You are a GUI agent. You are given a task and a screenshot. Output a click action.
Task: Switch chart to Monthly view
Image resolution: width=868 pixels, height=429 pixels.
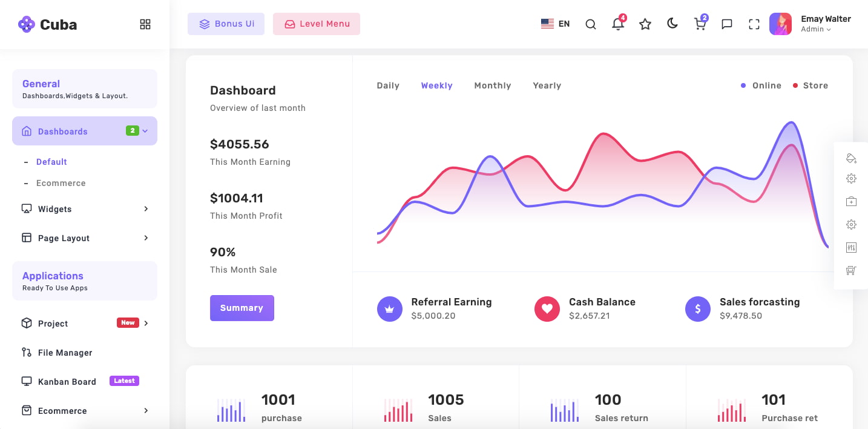(x=492, y=85)
